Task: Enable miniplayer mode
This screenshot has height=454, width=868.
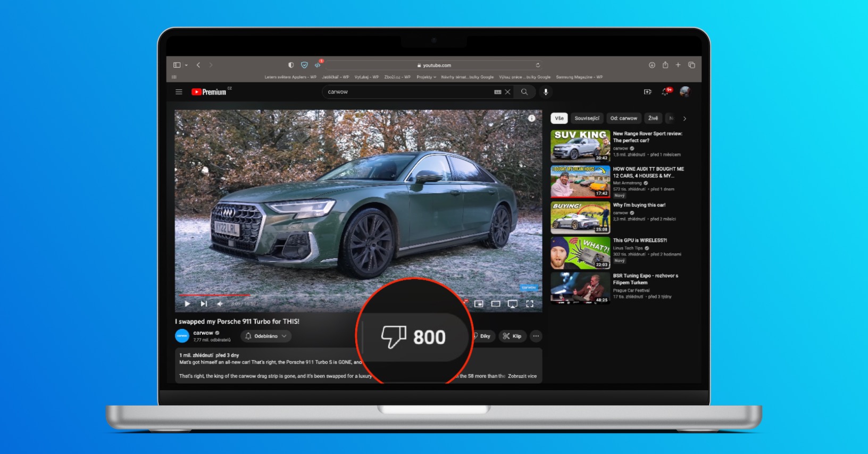Action: 479,304
